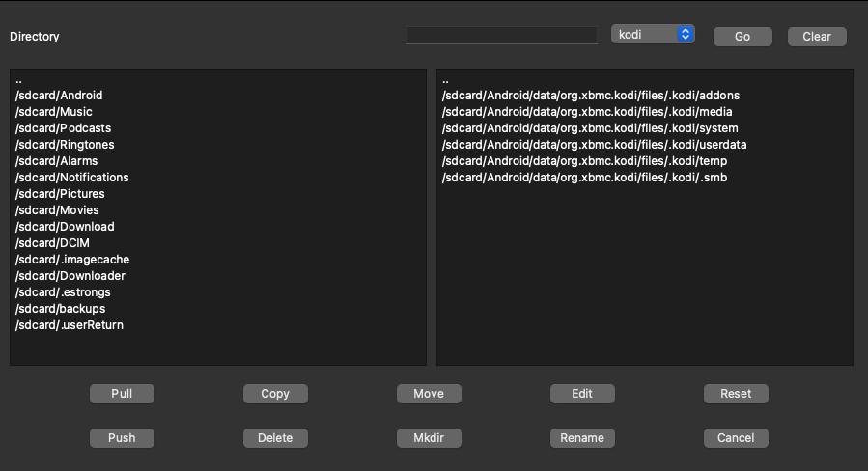Image resolution: width=868 pixels, height=471 pixels.
Task: Click the Clear button
Action: [817, 37]
